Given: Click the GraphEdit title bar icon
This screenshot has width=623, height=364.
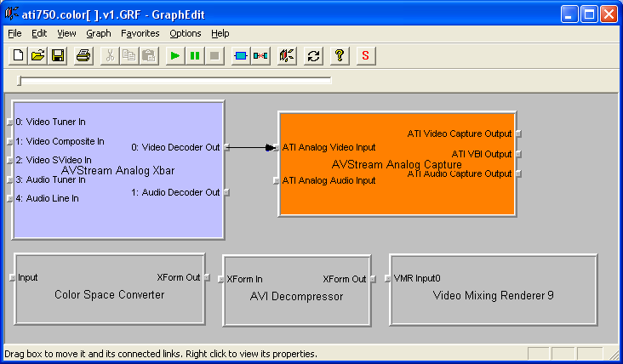Looking at the screenshot, I should [x=11, y=14].
